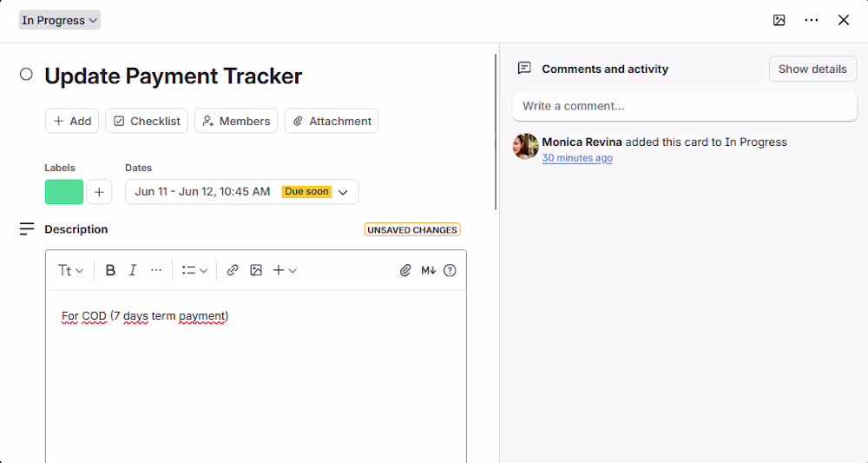This screenshot has width=868, height=463.
Task: Open the text styles Tt dropdown
Action: [x=71, y=270]
